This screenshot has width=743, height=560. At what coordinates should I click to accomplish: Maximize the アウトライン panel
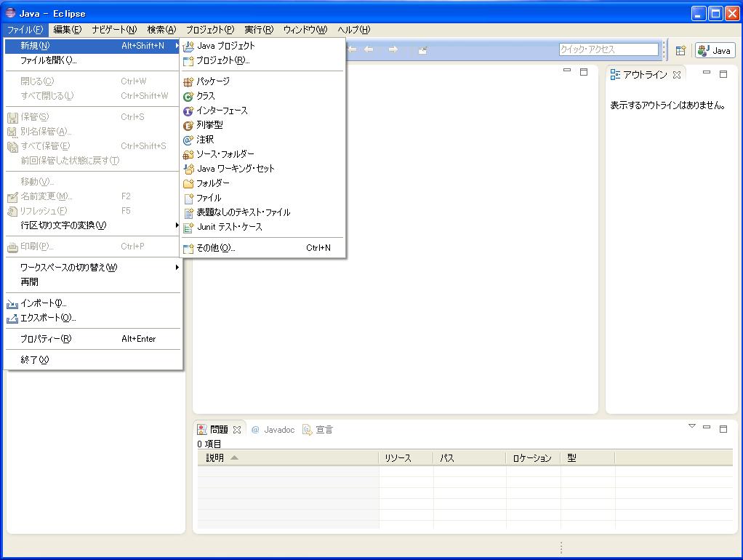(723, 74)
